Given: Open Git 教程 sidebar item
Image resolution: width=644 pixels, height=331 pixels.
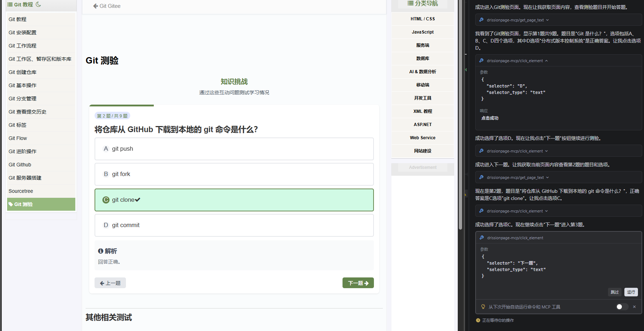Looking at the screenshot, I should (x=41, y=19).
